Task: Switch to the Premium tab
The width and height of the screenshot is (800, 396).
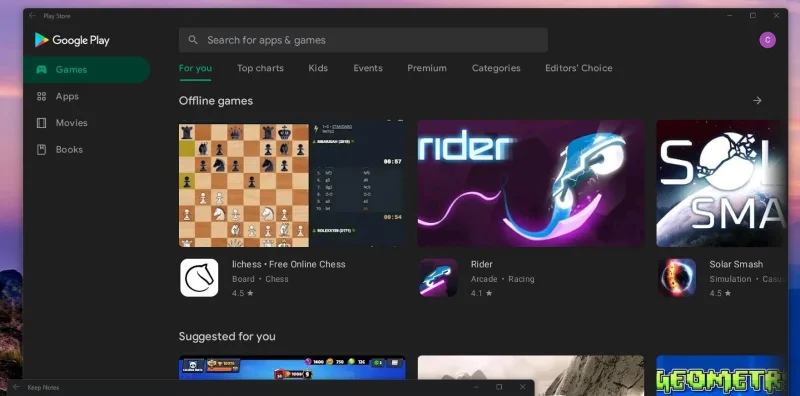Action: [427, 68]
